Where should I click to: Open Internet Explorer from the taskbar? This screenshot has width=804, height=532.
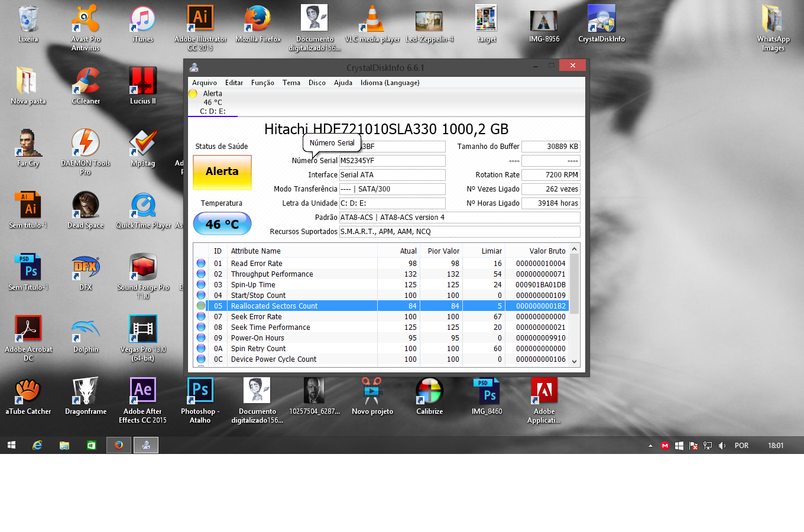pos(37,445)
